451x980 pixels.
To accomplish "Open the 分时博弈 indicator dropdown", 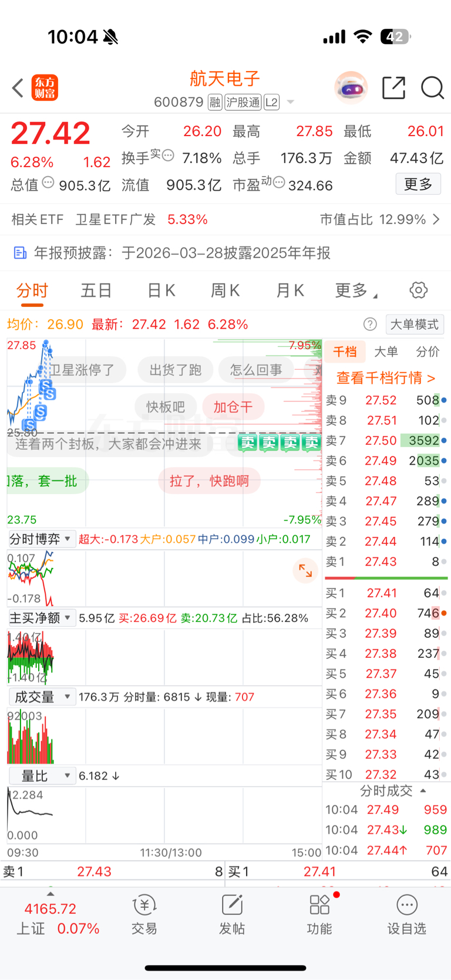I will [42, 539].
